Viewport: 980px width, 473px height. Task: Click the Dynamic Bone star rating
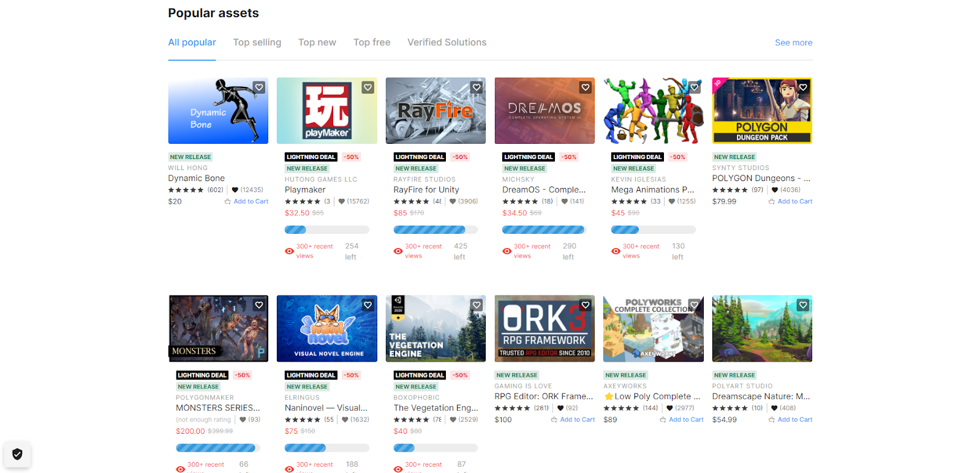186,190
